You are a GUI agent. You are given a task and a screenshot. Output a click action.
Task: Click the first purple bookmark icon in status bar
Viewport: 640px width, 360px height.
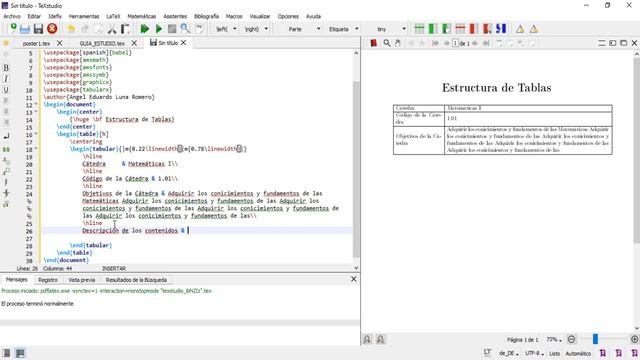[x=602, y=353]
